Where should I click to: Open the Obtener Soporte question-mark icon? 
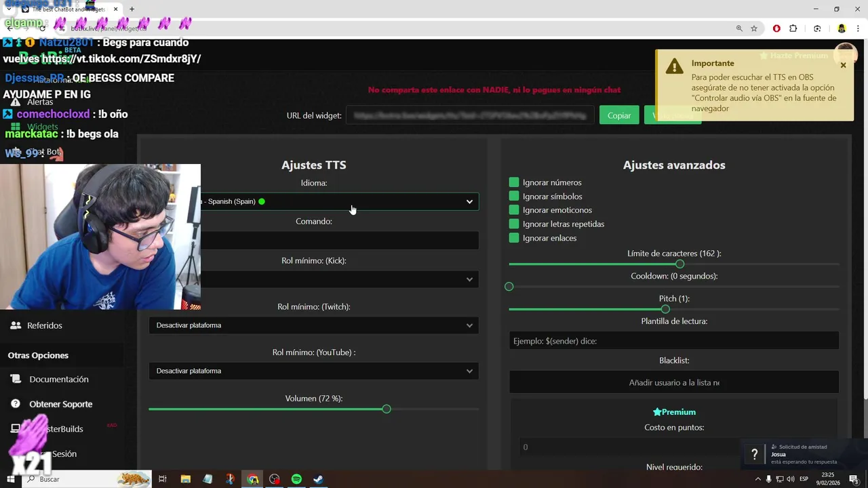16,403
